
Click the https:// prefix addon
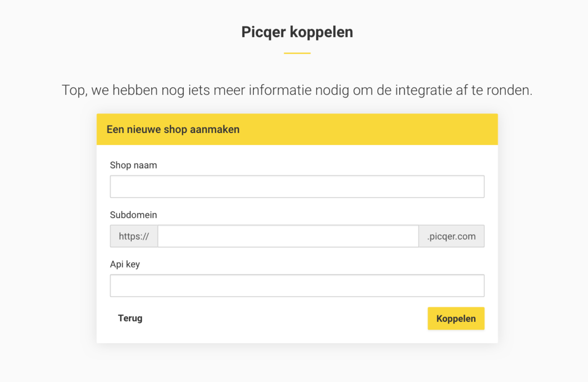tap(134, 236)
